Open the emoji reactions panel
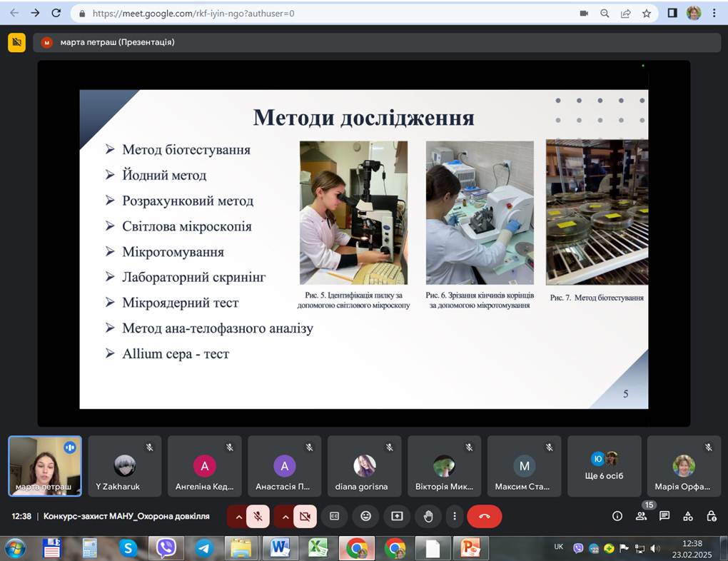 tap(365, 516)
